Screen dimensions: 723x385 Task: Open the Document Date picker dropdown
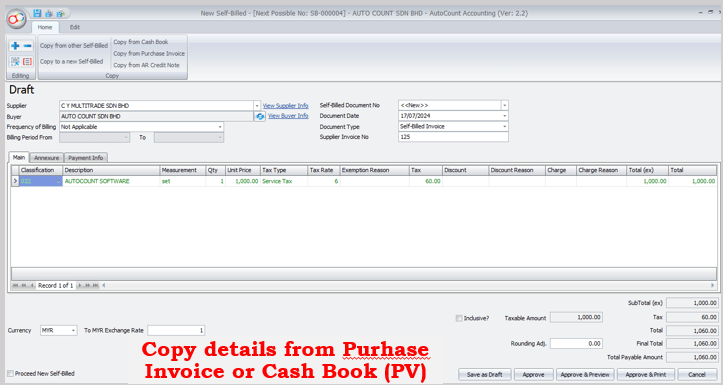pos(504,116)
